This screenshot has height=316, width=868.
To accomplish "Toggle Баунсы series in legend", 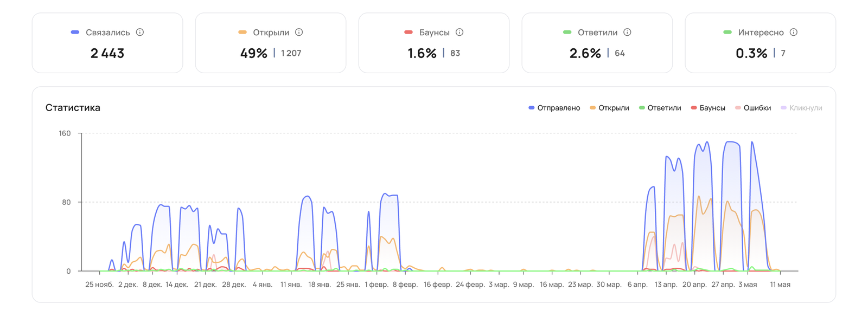I will pos(708,108).
